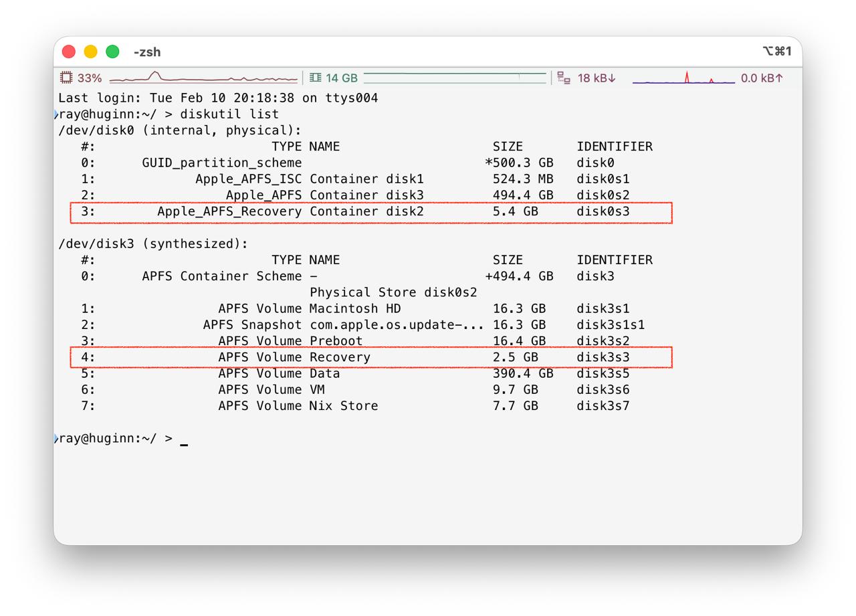Click the red close window button
856x616 pixels.
(x=69, y=52)
